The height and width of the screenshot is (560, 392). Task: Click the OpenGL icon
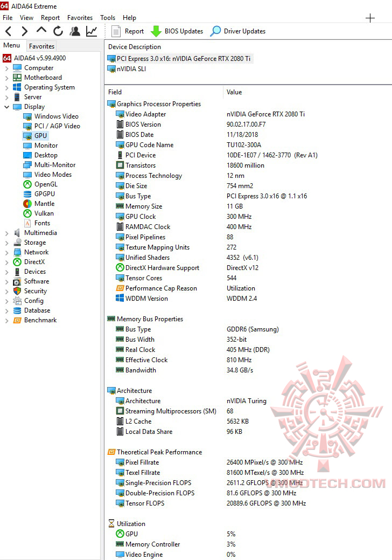[x=27, y=184]
